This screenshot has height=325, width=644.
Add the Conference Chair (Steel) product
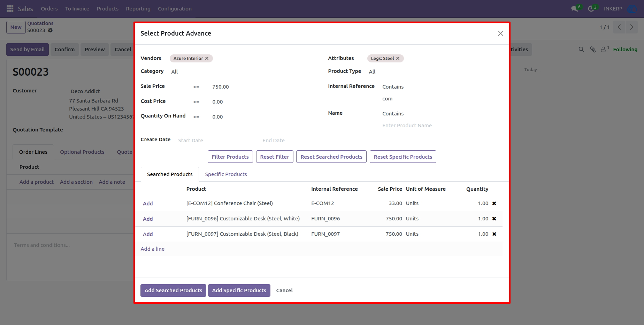(148, 204)
